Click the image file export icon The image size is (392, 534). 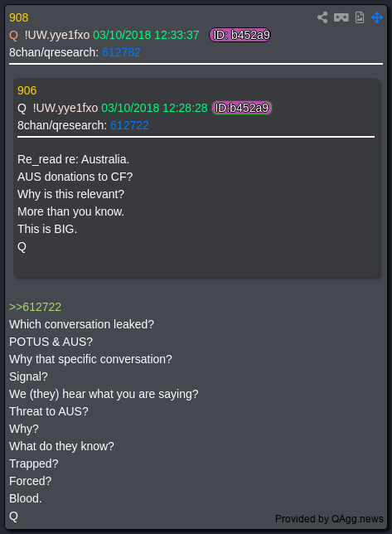point(360,17)
